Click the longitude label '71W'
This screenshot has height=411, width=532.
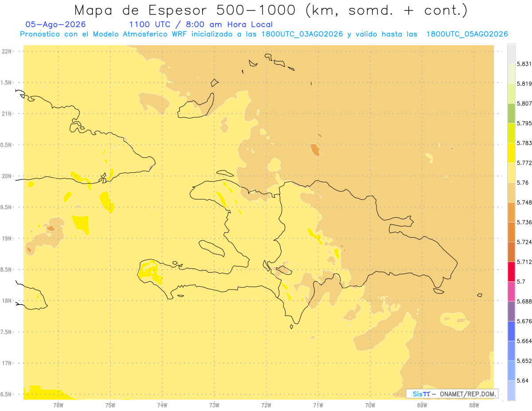318,405
